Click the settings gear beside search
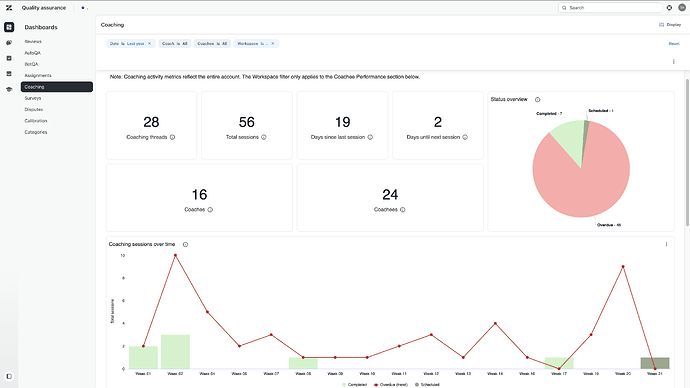The width and height of the screenshot is (690, 388). coord(669,8)
